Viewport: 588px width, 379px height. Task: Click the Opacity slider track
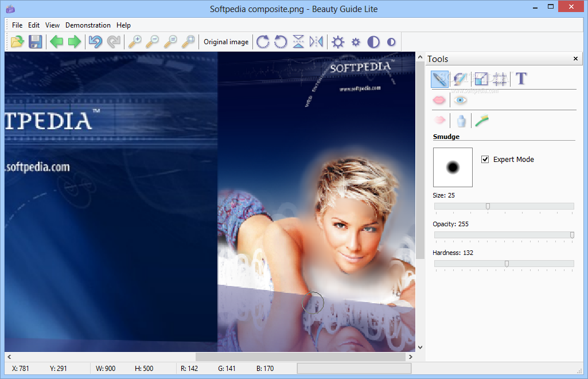point(504,235)
